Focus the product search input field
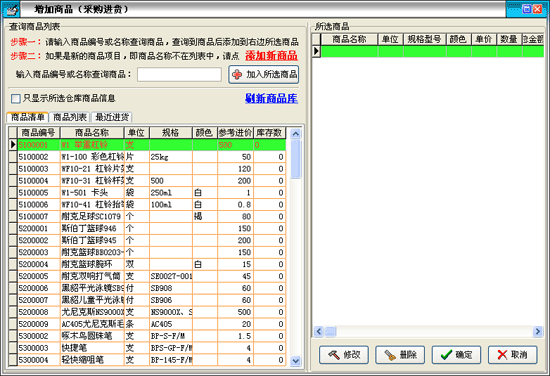This screenshot has height=376, width=550. (179, 74)
